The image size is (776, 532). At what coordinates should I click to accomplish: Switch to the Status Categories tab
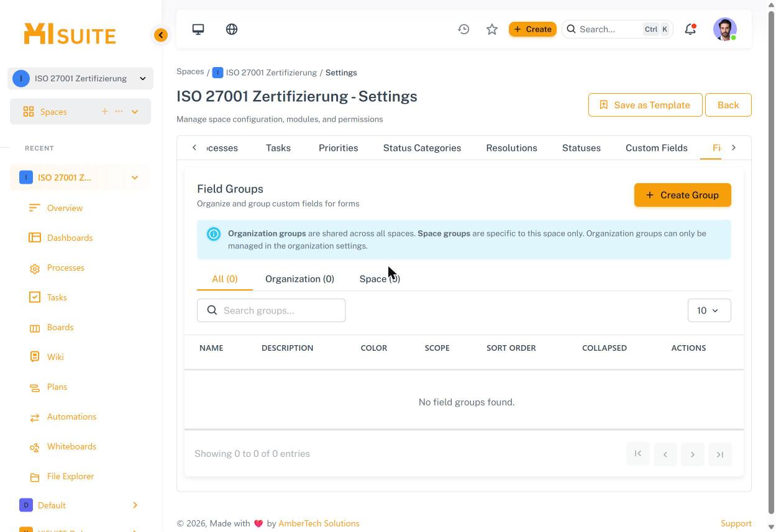click(422, 148)
